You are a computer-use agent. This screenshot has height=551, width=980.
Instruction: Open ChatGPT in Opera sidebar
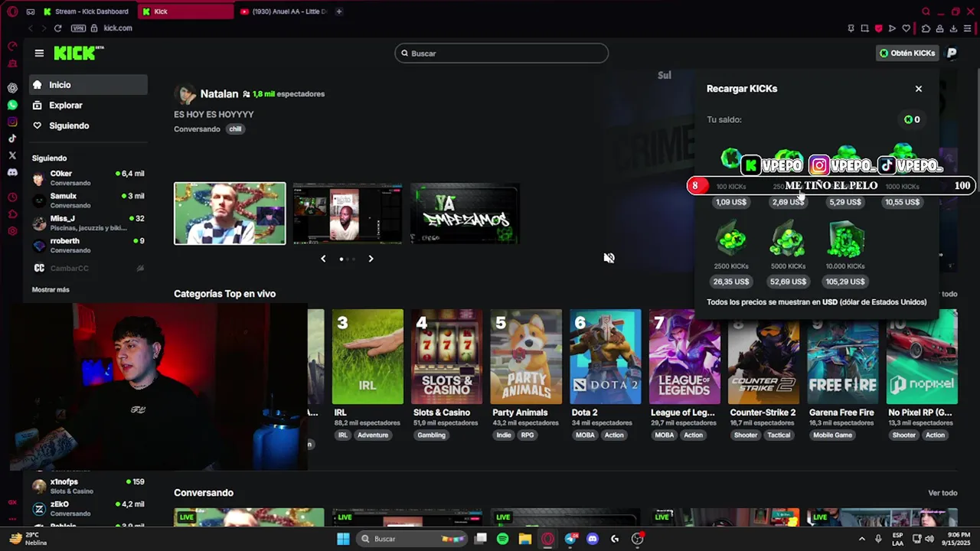click(x=12, y=88)
